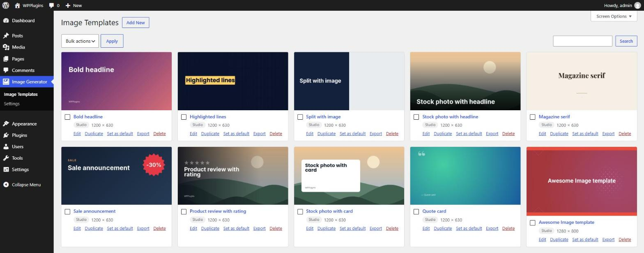Select the Quote card checkbox
The width and height of the screenshot is (644, 253).
(416, 211)
